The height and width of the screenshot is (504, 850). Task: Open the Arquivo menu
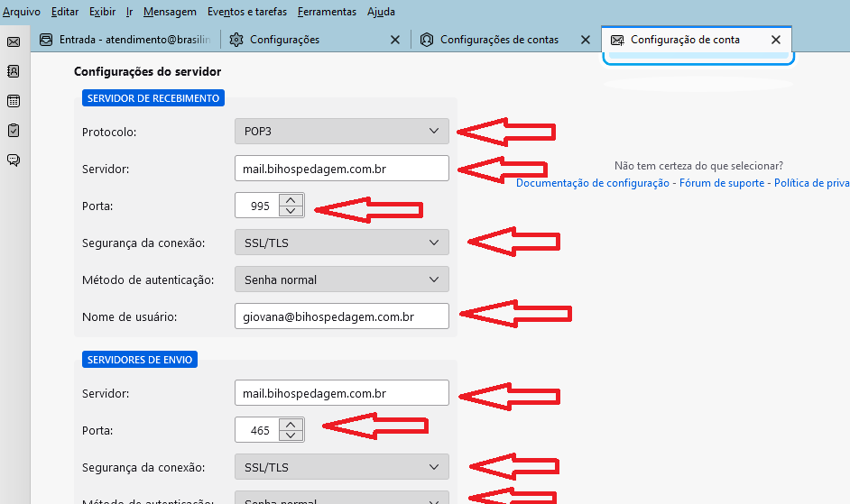pos(22,12)
